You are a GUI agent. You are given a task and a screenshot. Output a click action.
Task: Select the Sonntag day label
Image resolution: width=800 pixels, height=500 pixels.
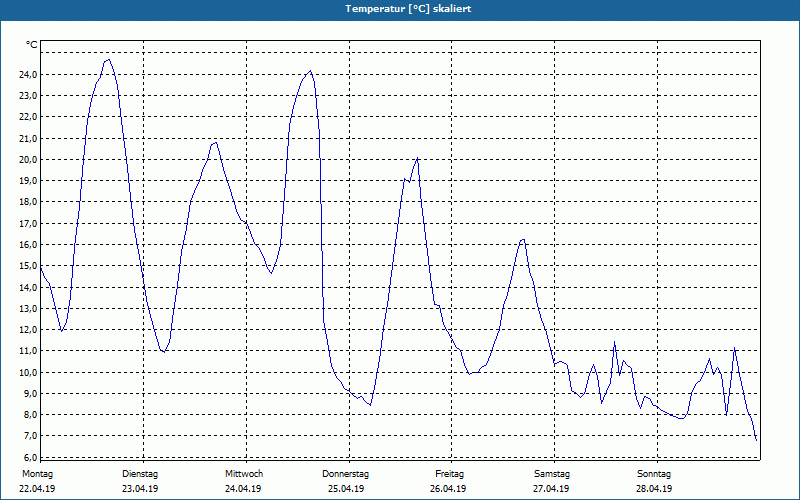pyautogui.click(x=654, y=474)
